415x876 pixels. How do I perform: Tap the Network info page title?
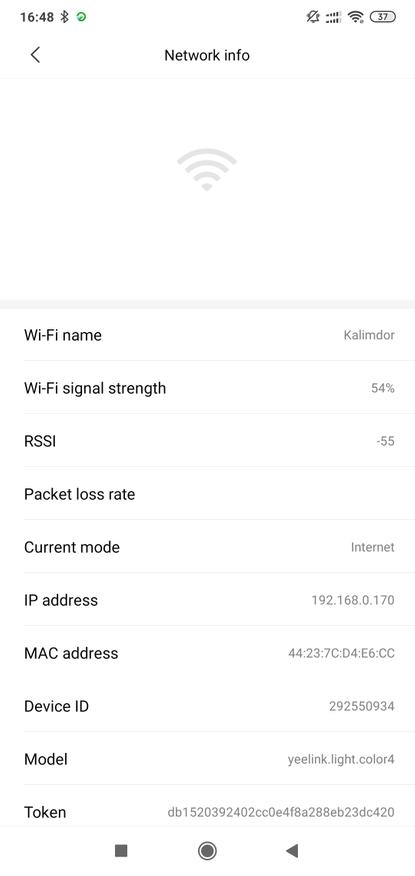[x=207, y=55]
